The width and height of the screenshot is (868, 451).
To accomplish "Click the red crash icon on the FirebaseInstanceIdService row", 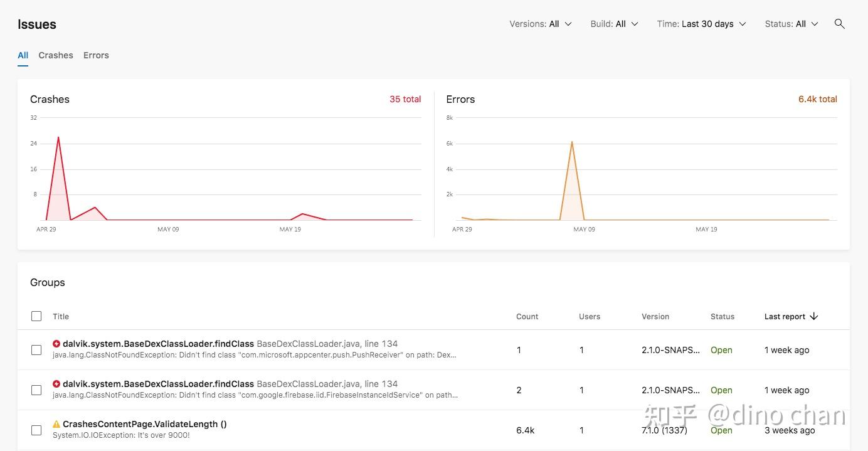I will [x=56, y=384].
